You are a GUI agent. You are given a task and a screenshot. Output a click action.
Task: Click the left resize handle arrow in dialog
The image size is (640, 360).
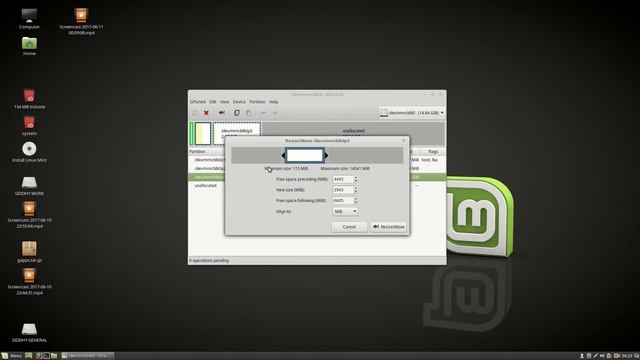pos(283,155)
